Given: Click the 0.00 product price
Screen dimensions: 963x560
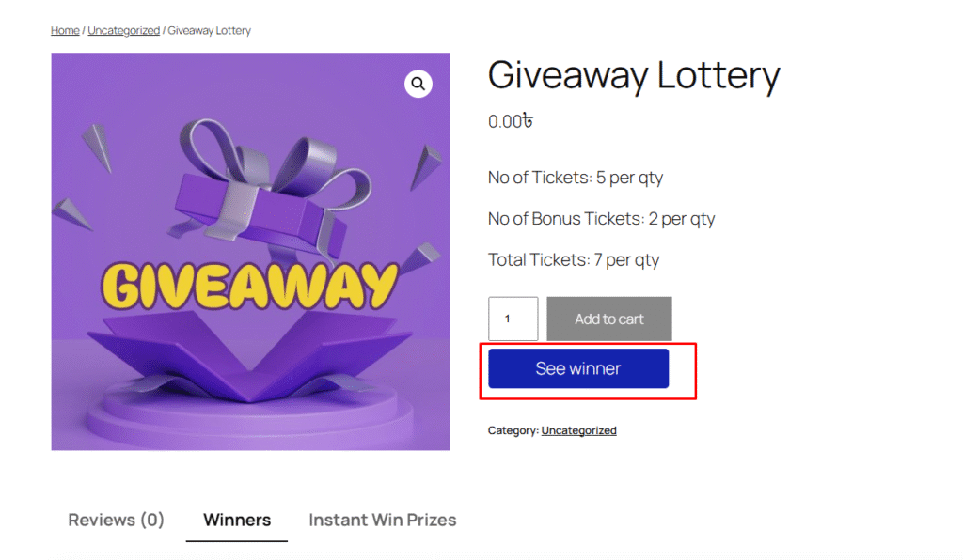Looking at the screenshot, I should (510, 121).
